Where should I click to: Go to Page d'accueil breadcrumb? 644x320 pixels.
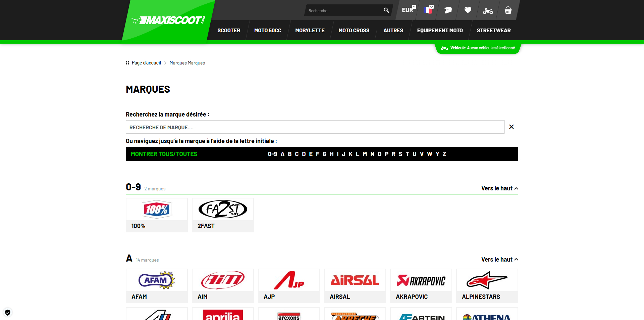point(146,63)
